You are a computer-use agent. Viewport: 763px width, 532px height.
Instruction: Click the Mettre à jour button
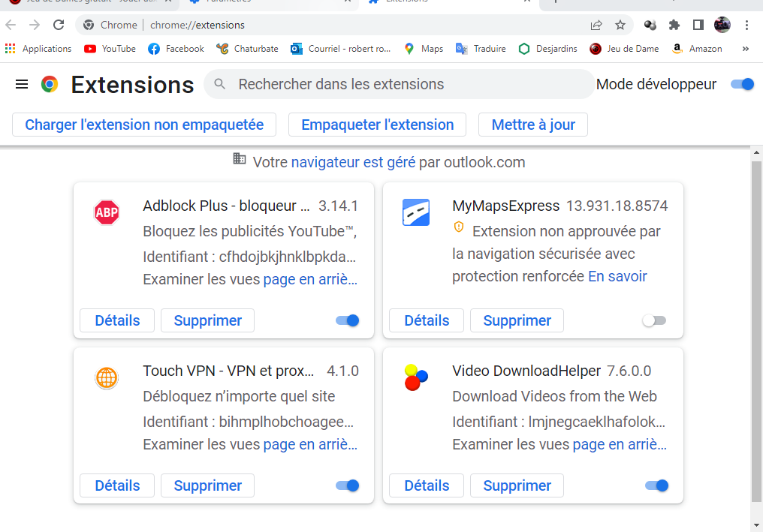point(533,125)
